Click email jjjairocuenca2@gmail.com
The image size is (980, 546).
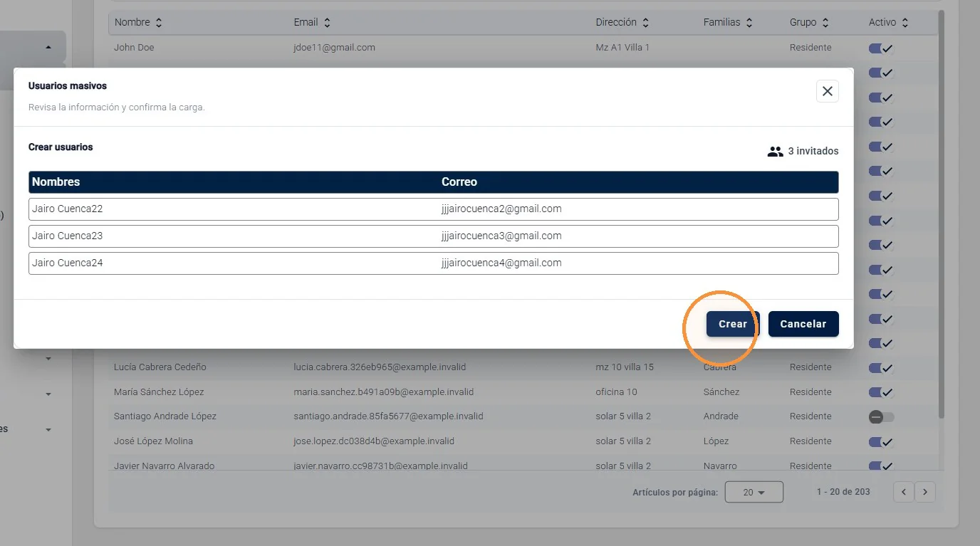pos(501,209)
